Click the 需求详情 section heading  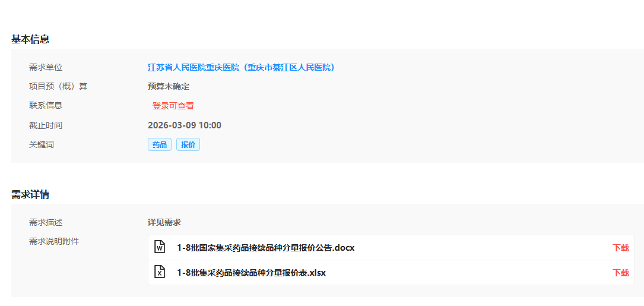pyautogui.click(x=30, y=194)
